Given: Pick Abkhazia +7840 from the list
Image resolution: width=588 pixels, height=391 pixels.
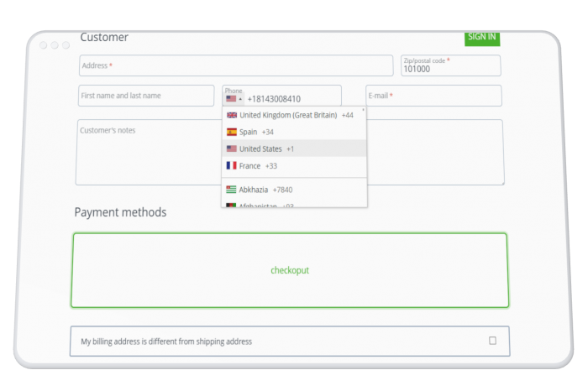Looking at the screenshot, I should point(294,190).
